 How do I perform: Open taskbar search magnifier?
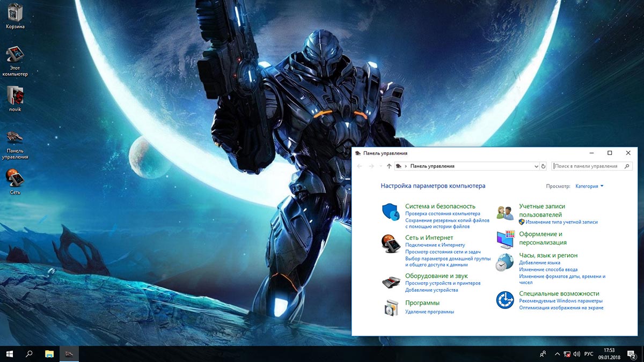(x=30, y=354)
